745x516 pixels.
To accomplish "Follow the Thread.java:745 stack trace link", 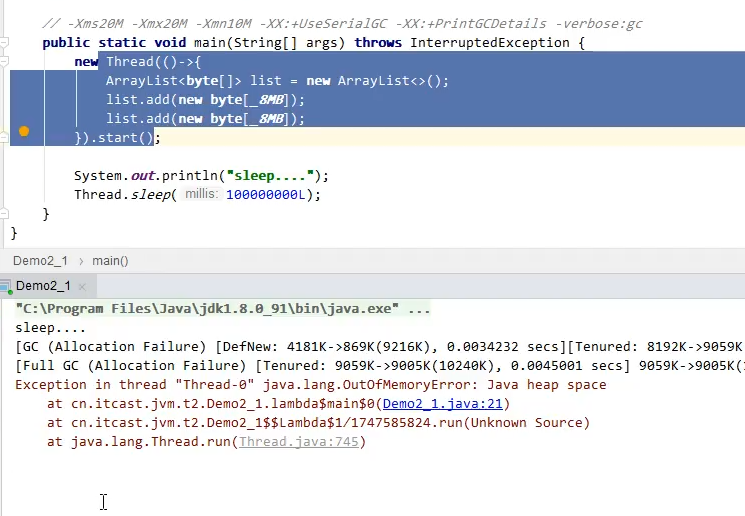I will [x=299, y=442].
